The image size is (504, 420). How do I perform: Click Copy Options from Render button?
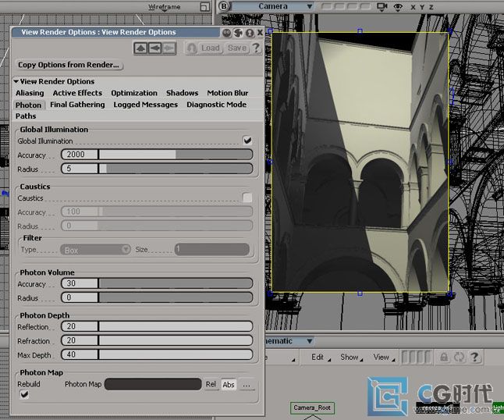pyautogui.click(x=69, y=65)
